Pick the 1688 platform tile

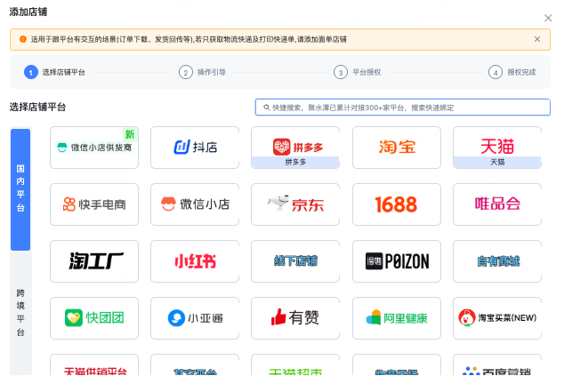(x=397, y=204)
